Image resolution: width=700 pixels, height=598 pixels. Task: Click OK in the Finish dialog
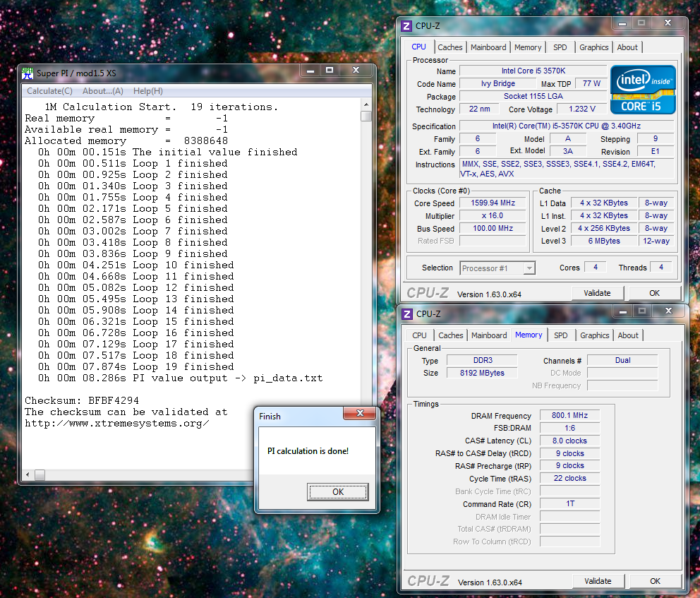tap(338, 491)
